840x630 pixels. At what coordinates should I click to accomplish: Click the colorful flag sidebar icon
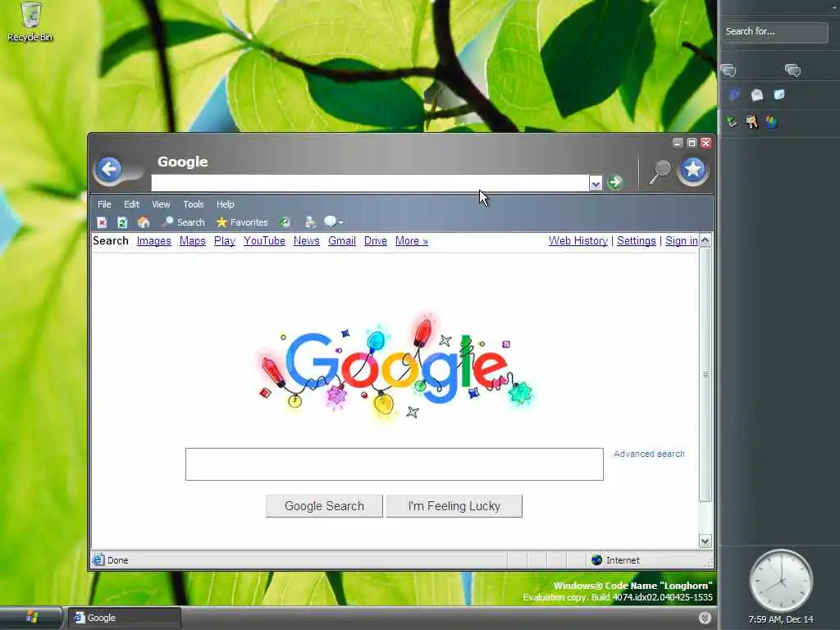[x=771, y=121]
